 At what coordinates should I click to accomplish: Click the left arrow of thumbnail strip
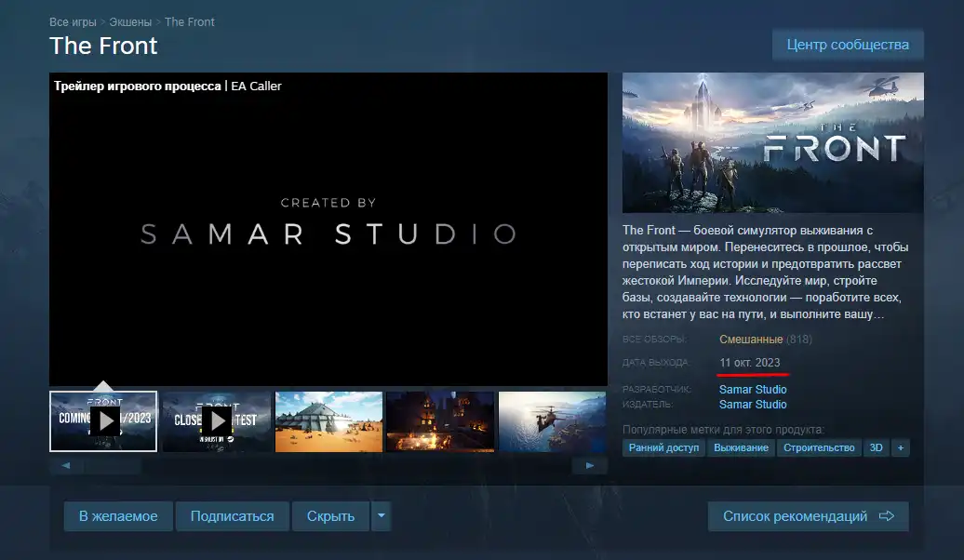click(x=66, y=465)
